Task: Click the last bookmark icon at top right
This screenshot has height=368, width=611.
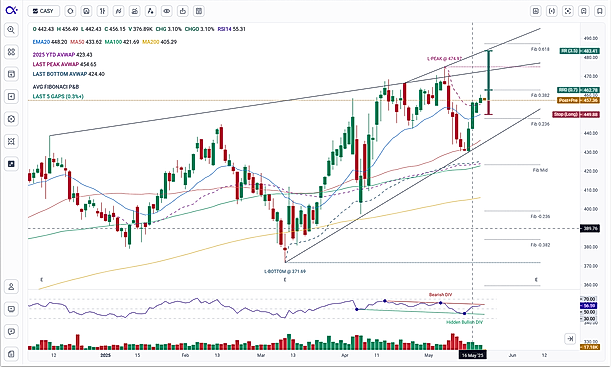Action: (600, 11)
